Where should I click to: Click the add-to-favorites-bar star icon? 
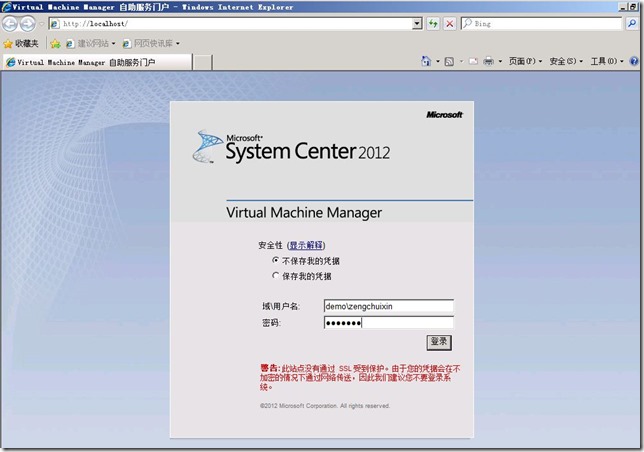click(x=55, y=43)
